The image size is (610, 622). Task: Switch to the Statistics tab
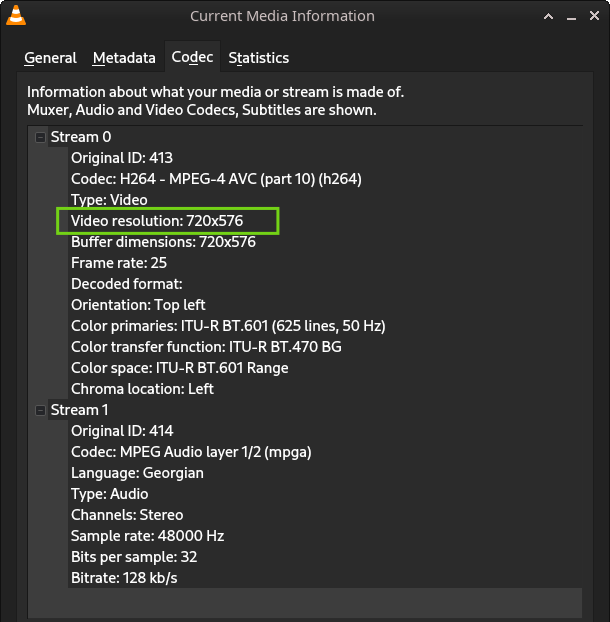(x=259, y=58)
